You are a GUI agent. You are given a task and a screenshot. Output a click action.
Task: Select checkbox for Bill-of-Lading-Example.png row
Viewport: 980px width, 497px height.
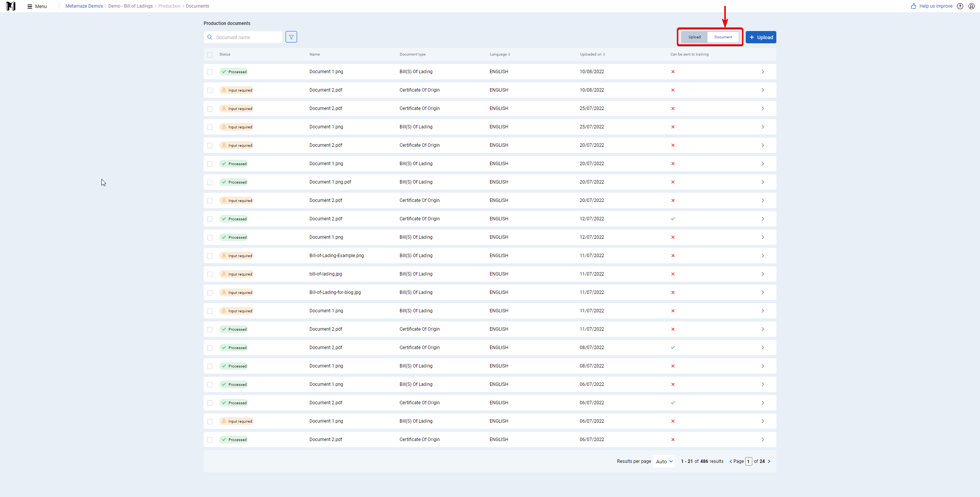[210, 256]
